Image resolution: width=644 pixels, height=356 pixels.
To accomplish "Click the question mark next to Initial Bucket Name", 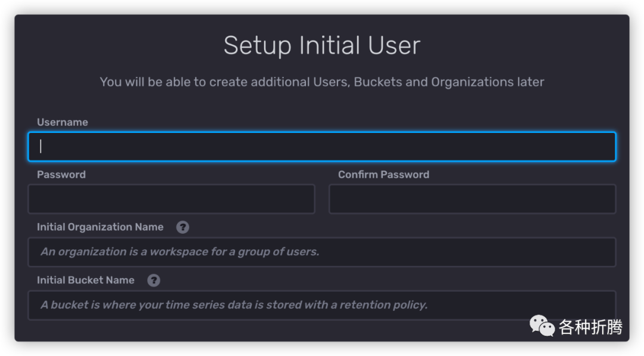I will [154, 280].
